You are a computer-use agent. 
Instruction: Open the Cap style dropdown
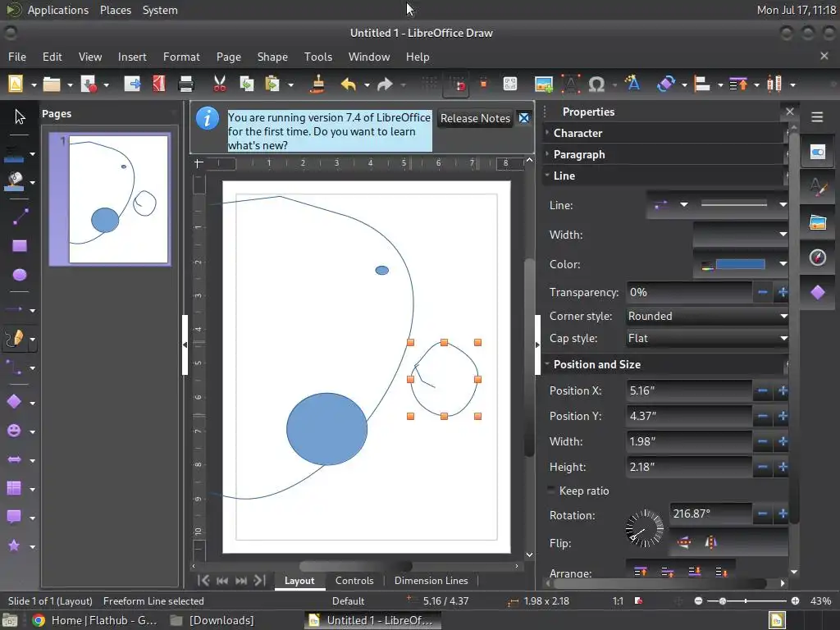(x=707, y=338)
